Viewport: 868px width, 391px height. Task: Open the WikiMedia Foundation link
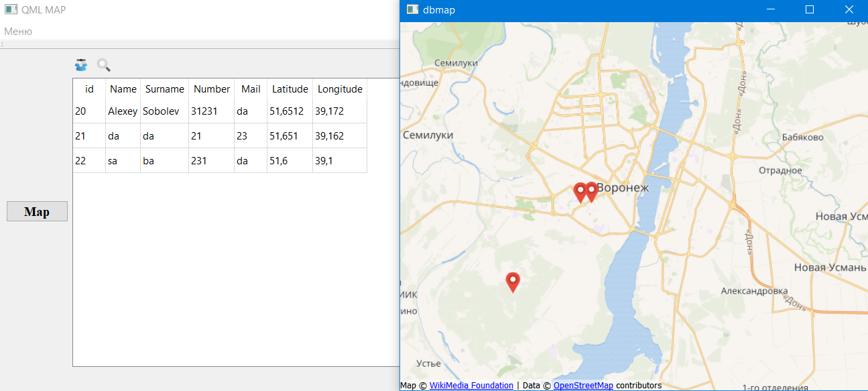click(x=472, y=385)
